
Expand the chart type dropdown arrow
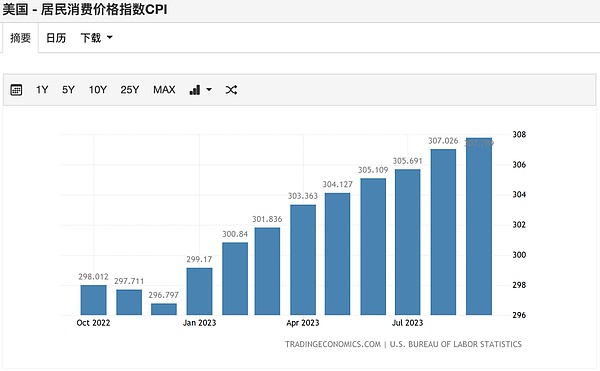(x=209, y=90)
